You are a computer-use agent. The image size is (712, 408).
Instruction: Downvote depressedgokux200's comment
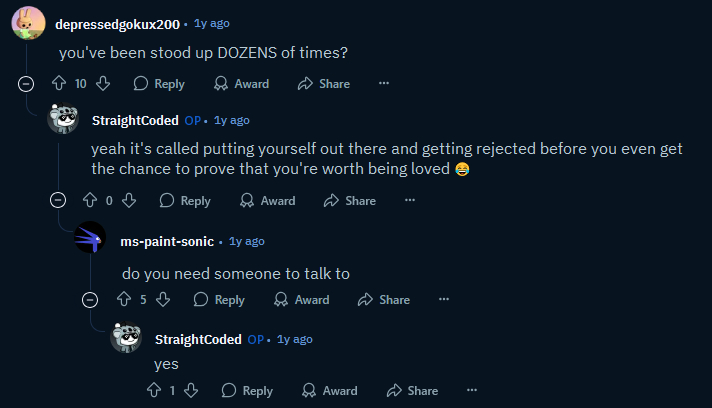(x=102, y=84)
